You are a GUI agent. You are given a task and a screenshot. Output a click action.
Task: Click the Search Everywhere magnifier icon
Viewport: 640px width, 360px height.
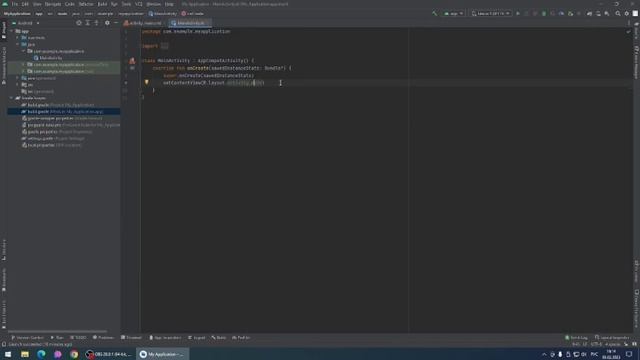pyautogui.click(x=618, y=13)
